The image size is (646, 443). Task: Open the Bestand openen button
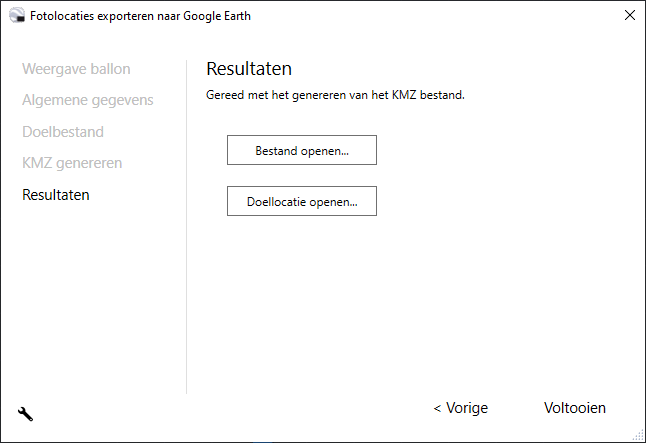click(302, 150)
